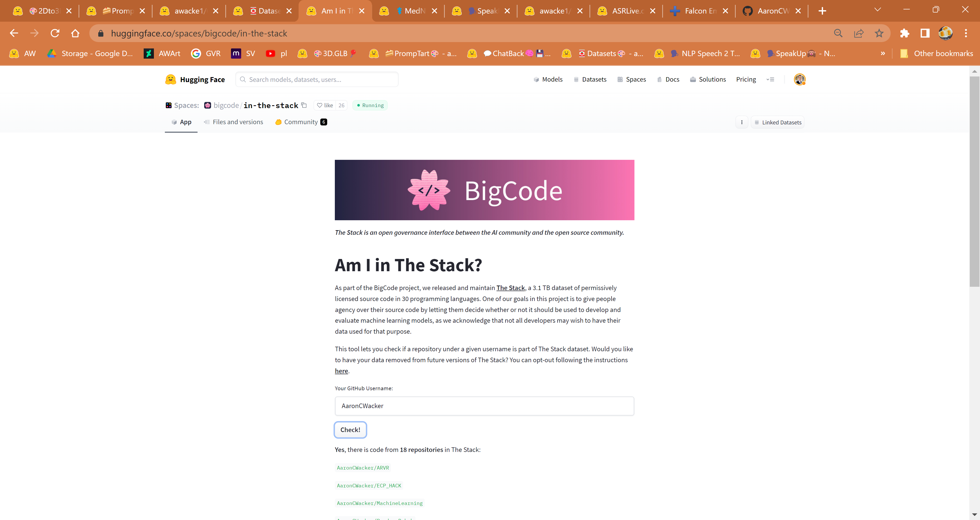Image resolution: width=980 pixels, height=520 pixels.
Task: Open the Hugging Face profile avatar
Action: (x=799, y=80)
